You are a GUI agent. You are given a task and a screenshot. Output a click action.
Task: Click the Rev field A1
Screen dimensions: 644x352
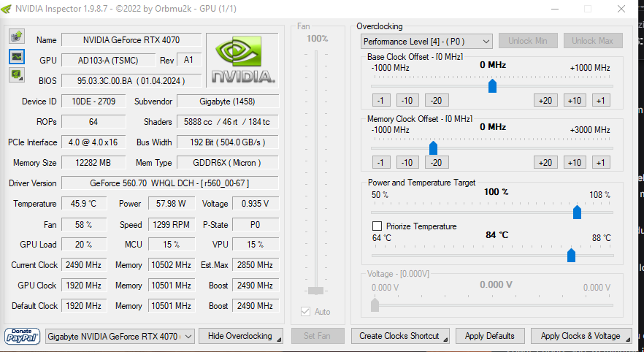click(x=189, y=60)
